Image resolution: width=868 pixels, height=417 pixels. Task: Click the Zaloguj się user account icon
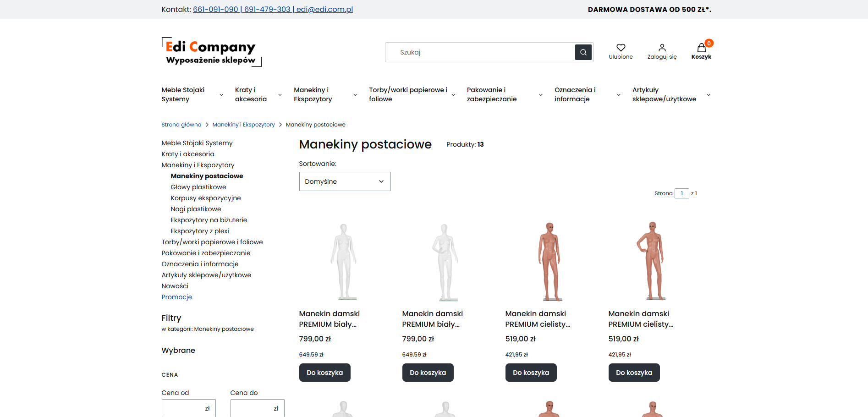[x=662, y=48]
